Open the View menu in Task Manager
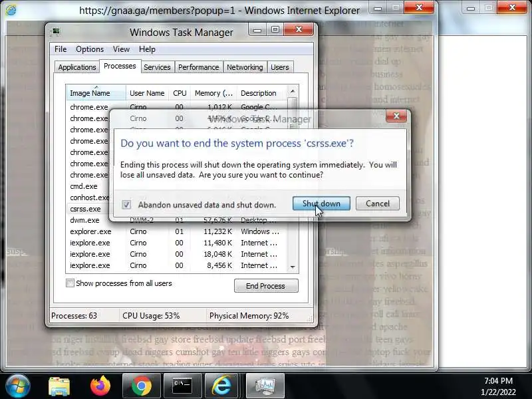 click(x=121, y=49)
